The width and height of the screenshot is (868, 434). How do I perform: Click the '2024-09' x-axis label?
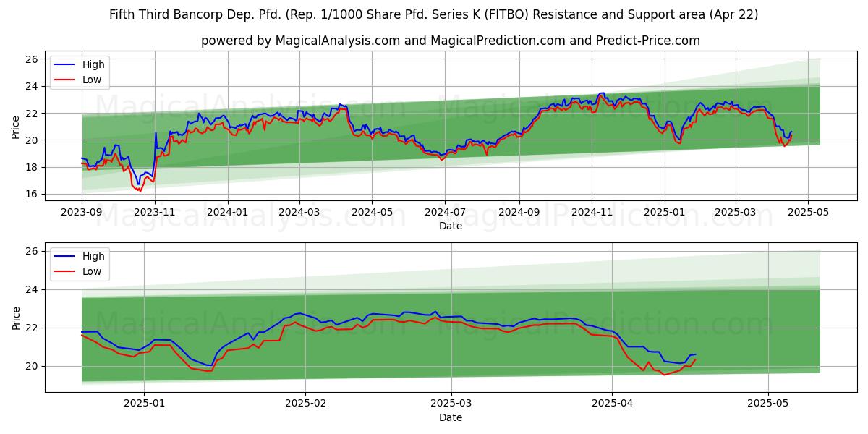[x=519, y=212]
